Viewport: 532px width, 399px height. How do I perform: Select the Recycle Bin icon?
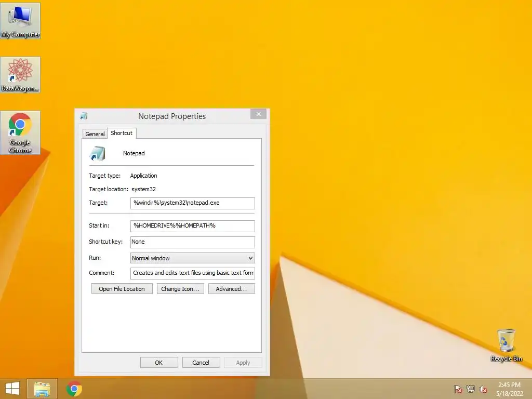(x=506, y=345)
